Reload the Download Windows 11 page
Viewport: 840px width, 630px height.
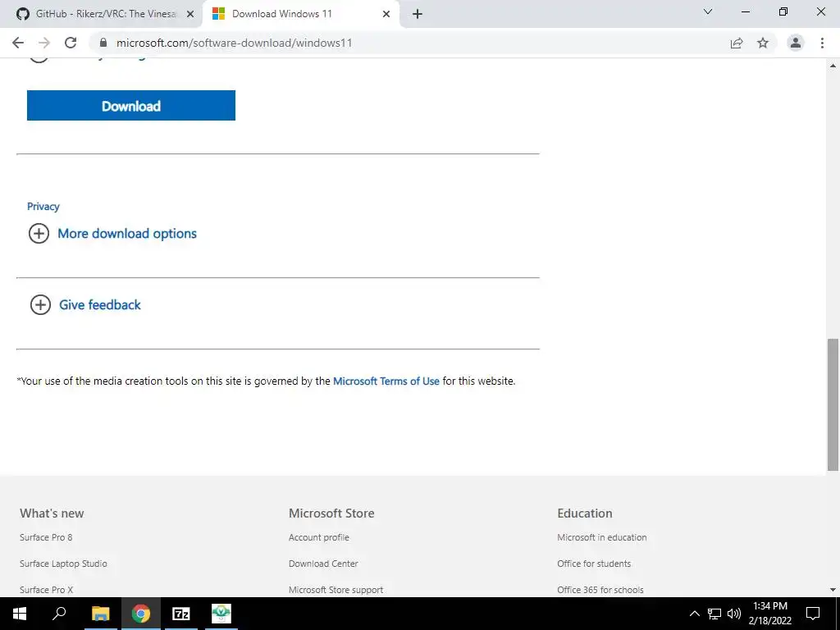click(71, 43)
